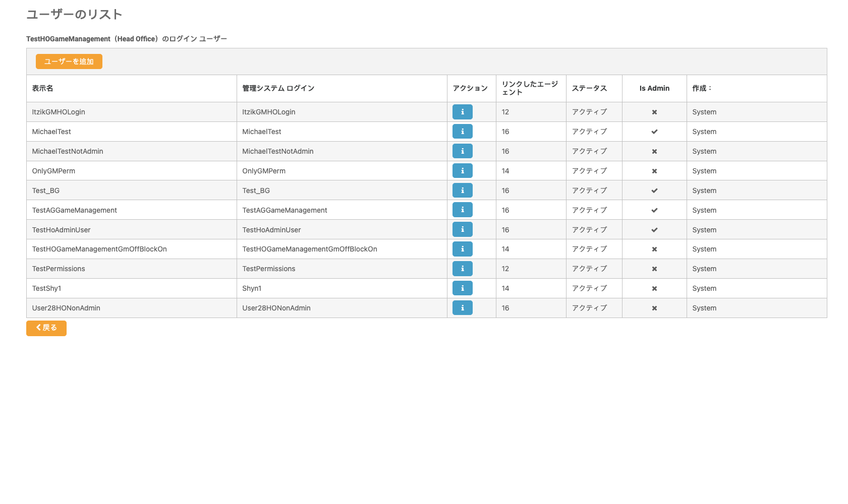Click info icon in Test_BG row
This screenshot has width=848, height=504.
(462, 191)
